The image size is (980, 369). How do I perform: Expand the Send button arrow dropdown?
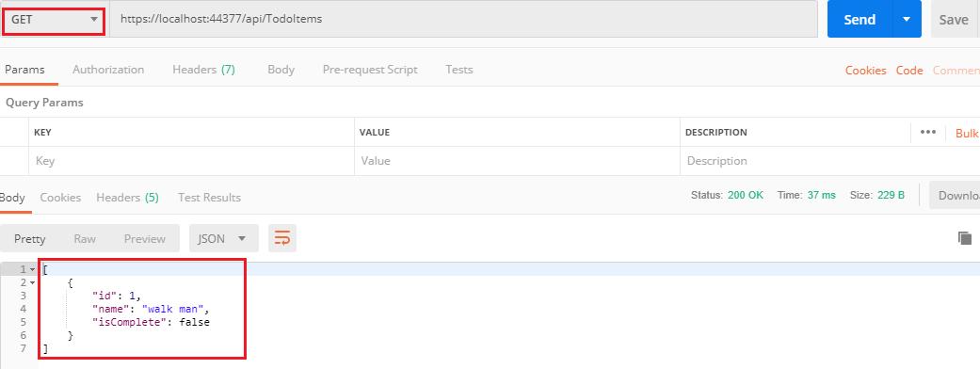(x=907, y=20)
